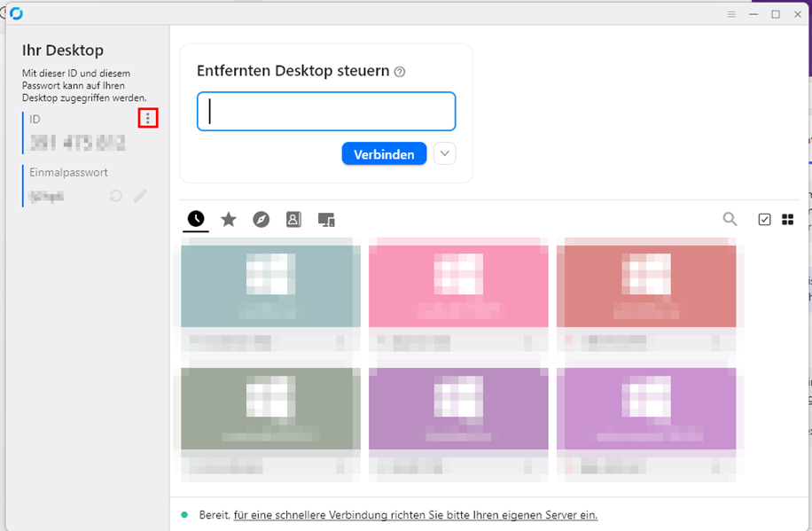Click the help icon beside Entfernten Desktop steuern

pos(400,72)
